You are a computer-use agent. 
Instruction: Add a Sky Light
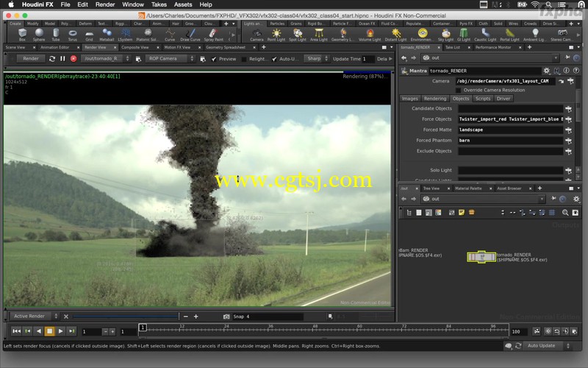[x=446, y=35]
